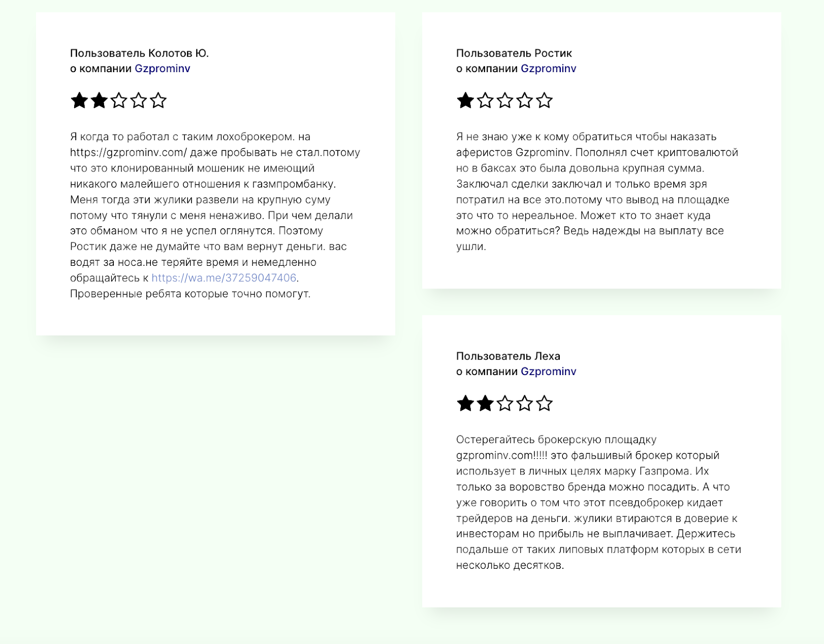Click second star in Колотов Ю. review
824x644 pixels.
(x=99, y=100)
